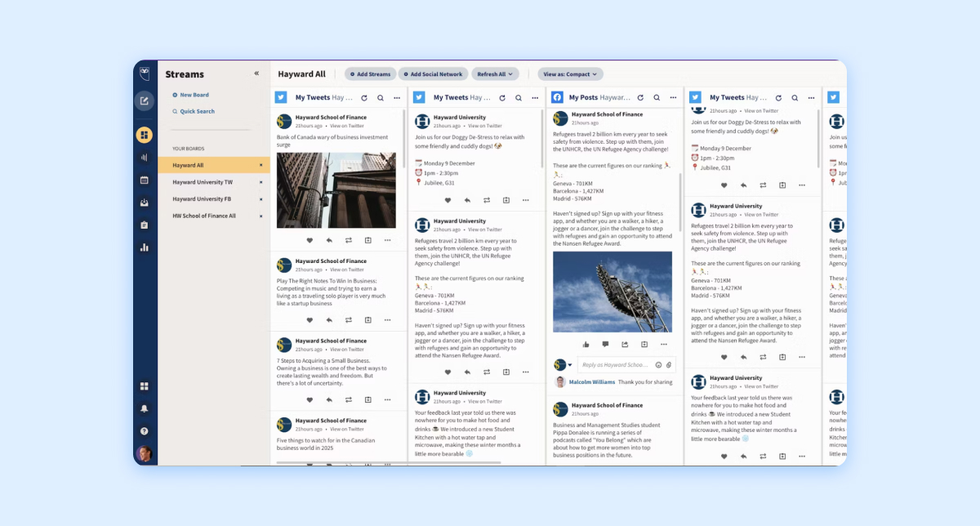980x526 pixels.
Task: Open the Inbox tray icon in sidebar
Action: tap(145, 203)
